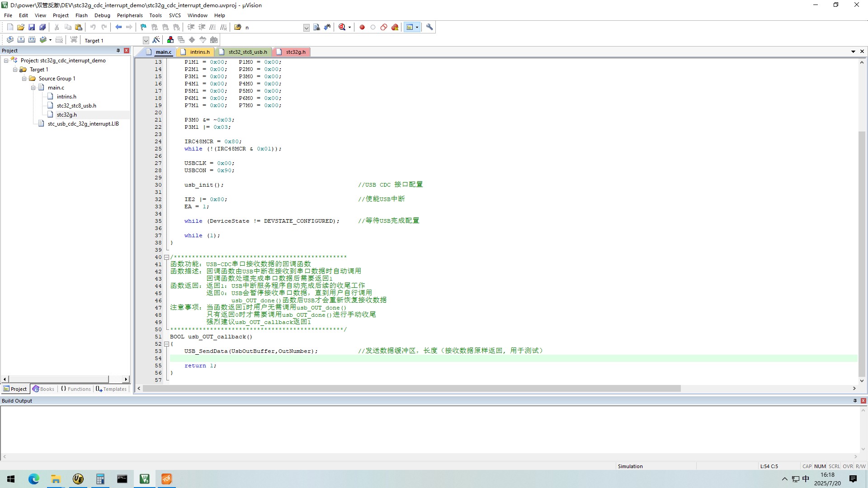868x488 pixels.
Task: Open Options for Target magic wand
Action: pyautogui.click(x=156, y=40)
